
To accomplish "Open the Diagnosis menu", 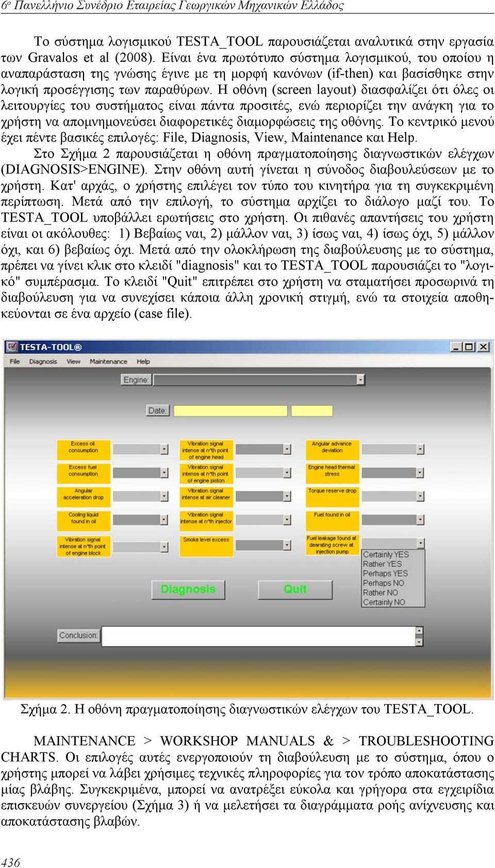I will [x=43, y=362].
